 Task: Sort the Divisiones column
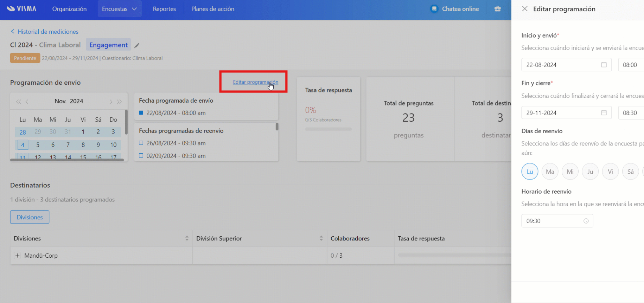click(187, 238)
